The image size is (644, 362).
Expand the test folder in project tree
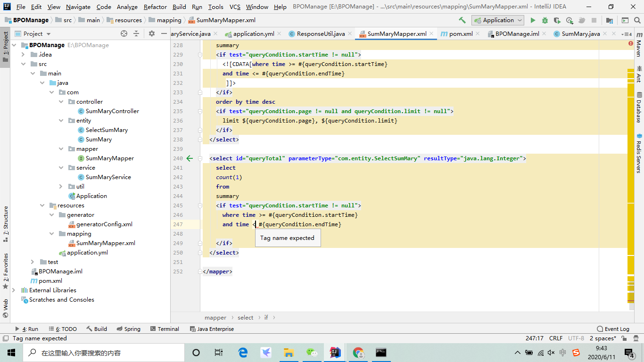[33, 262]
